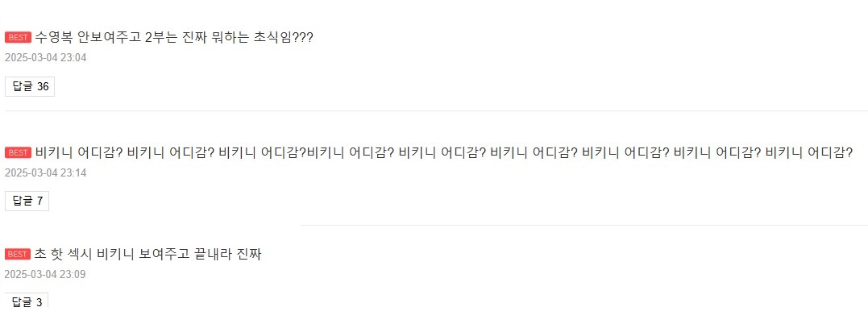The height and width of the screenshot is (324, 868).
Task: Click the divider line below 답글 7
Action: [434, 225]
